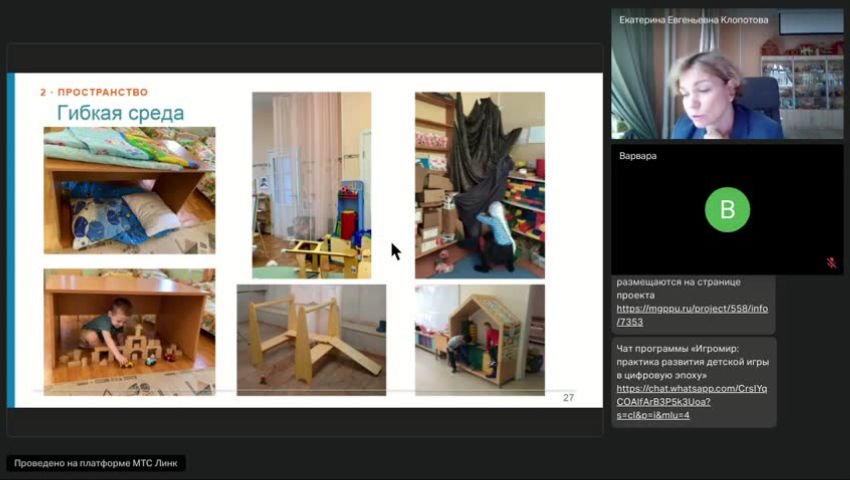This screenshot has height=480, width=850.
Task: Click the photo of wooden playhouse with children
Action: point(480,340)
